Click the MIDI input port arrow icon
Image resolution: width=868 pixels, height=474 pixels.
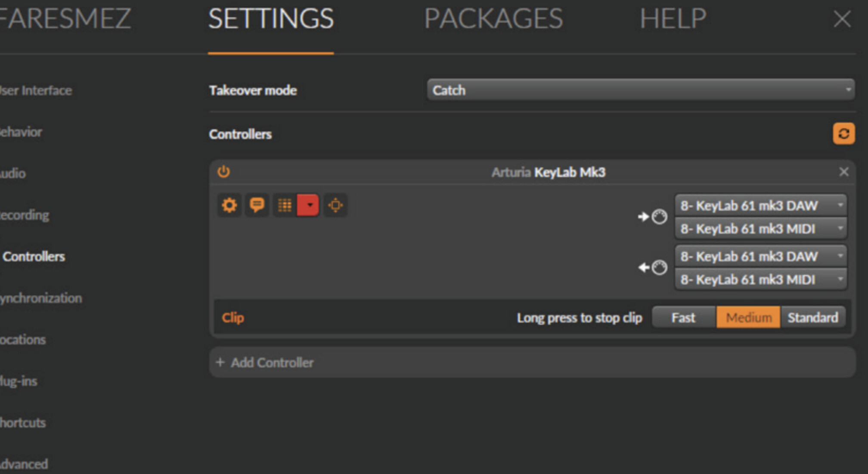652,216
